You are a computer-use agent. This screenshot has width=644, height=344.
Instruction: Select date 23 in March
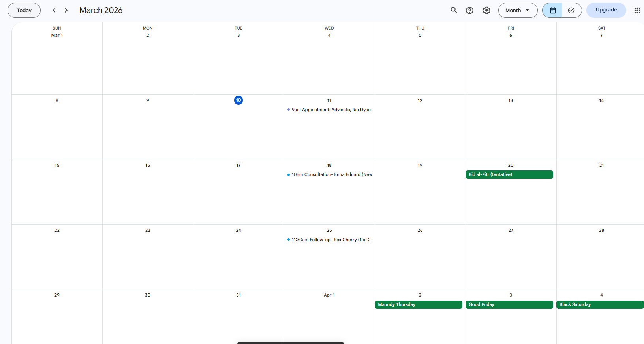pos(148,230)
